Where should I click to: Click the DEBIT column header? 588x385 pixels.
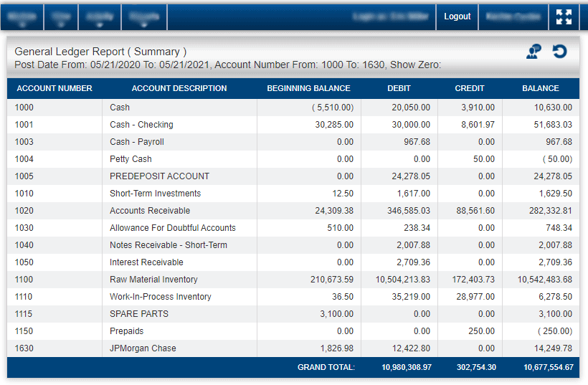399,88
